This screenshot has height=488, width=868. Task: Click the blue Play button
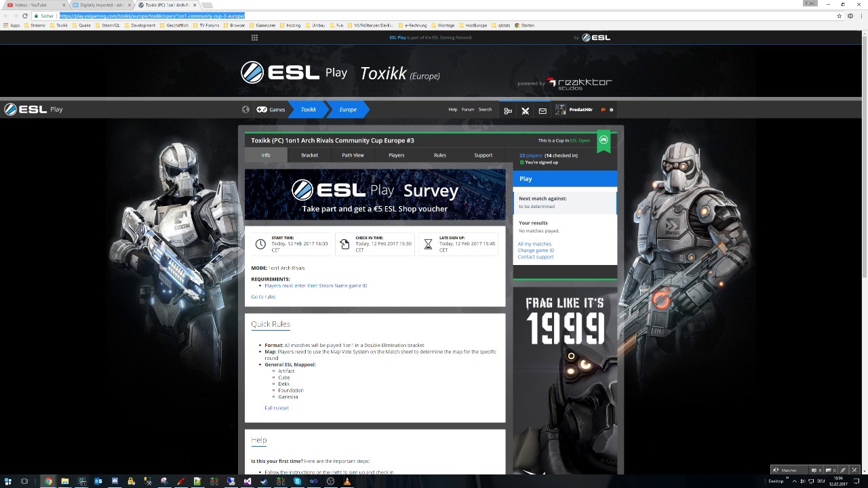(x=565, y=179)
